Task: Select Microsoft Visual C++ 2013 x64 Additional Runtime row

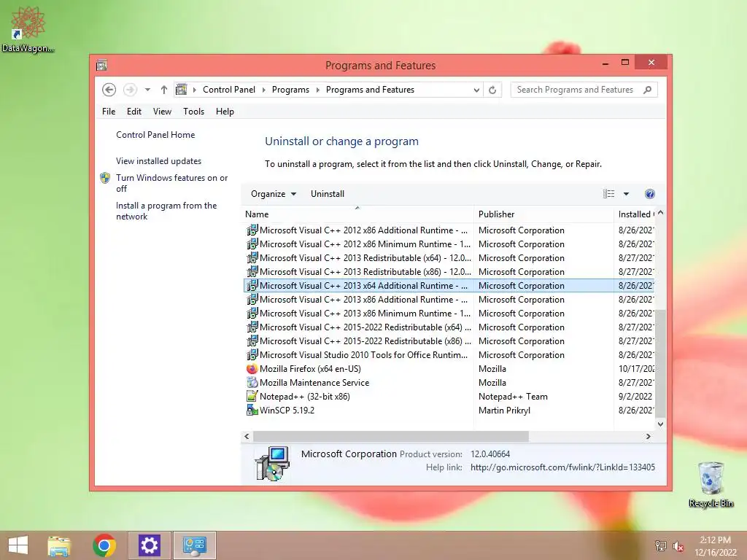Action: pos(449,285)
